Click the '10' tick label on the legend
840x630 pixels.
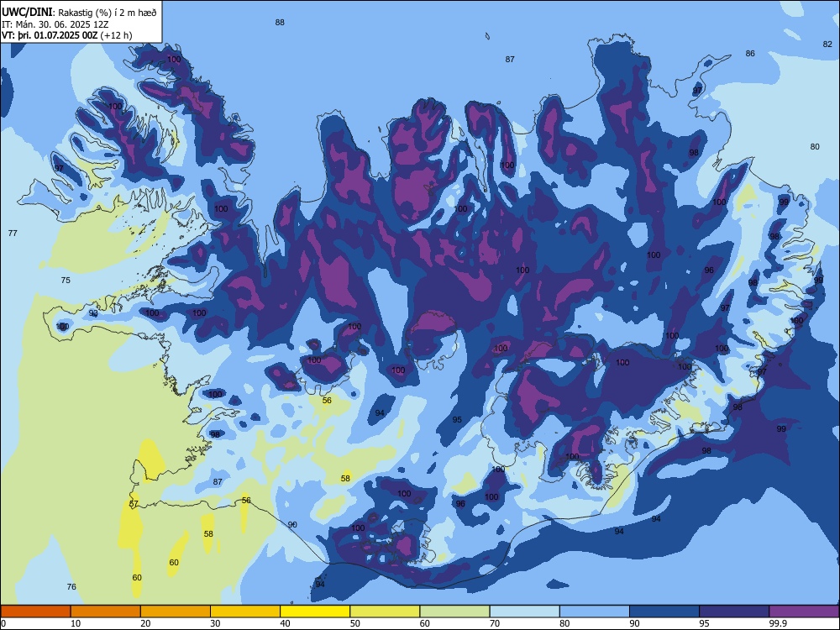[76, 623]
